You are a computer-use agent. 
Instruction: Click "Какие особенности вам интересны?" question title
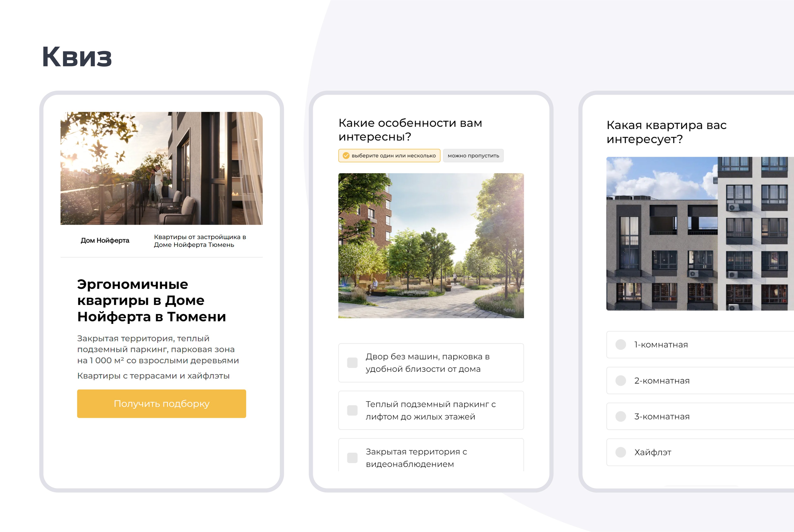[410, 130]
